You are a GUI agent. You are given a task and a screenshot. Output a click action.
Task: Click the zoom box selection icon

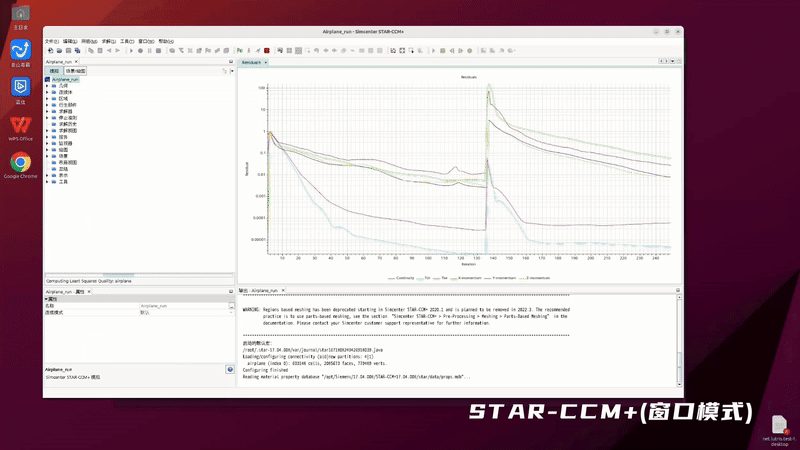tap(411, 51)
